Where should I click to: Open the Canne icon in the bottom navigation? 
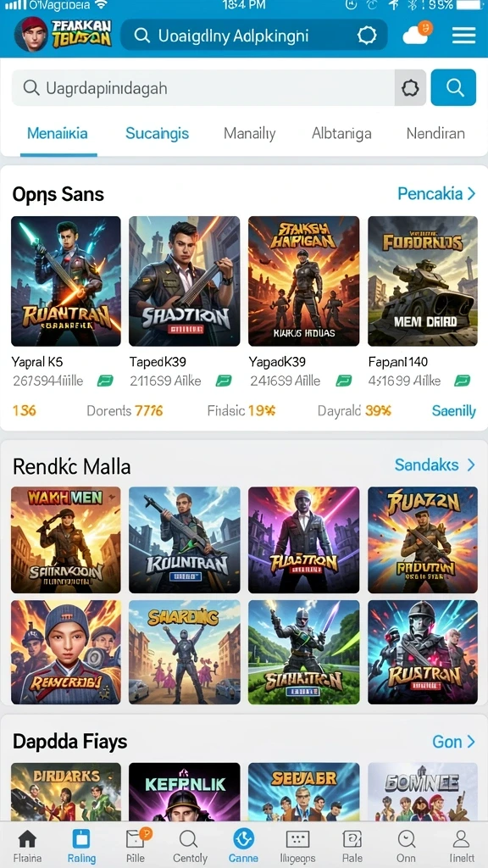(243, 845)
